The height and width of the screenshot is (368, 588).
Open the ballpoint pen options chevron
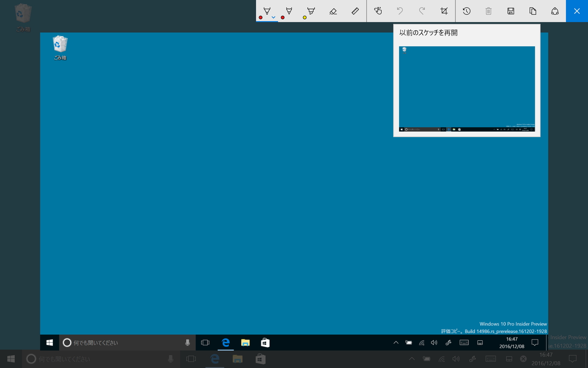tap(273, 17)
